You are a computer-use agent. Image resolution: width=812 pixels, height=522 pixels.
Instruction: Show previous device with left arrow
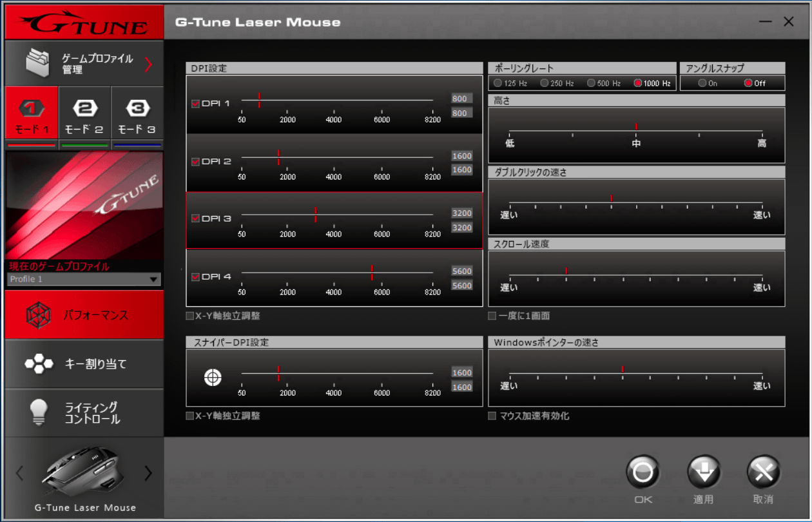pyautogui.click(x=20, y=474)
